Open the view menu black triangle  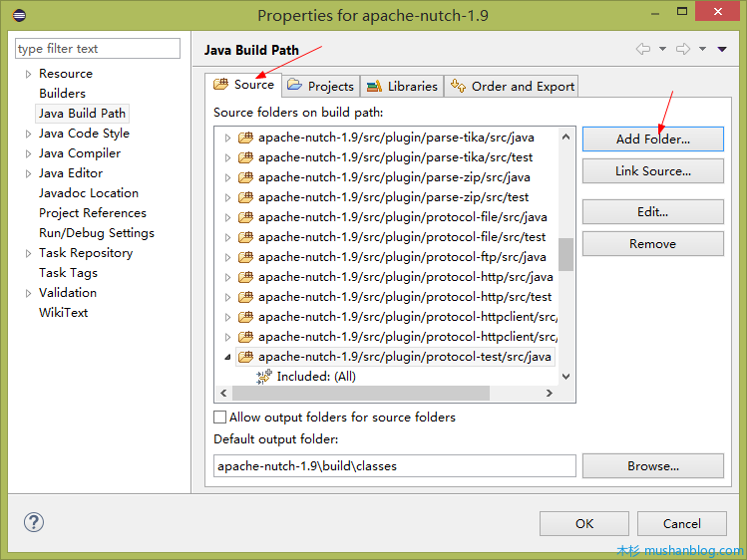pos(722,49)
